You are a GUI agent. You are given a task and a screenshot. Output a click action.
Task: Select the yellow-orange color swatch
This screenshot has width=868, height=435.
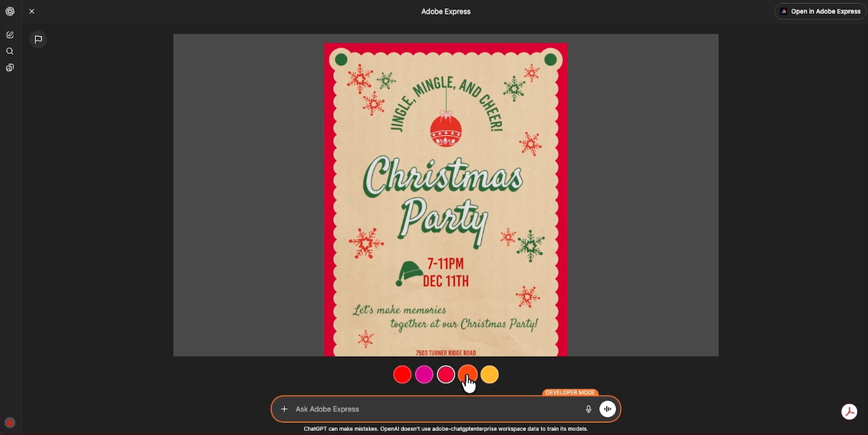pyautogui.click(x=490, y=375)
